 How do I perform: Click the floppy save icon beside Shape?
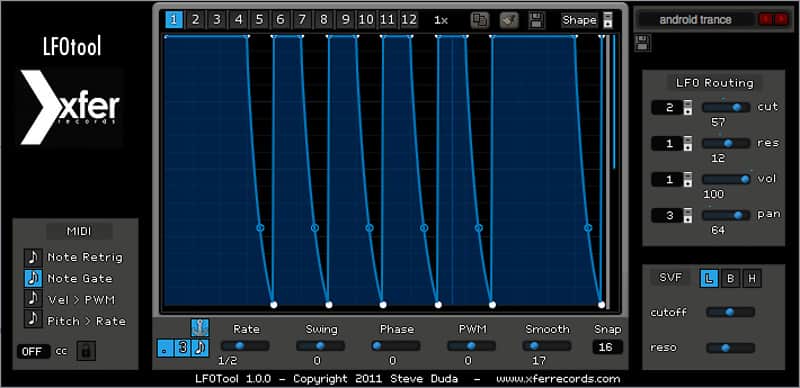(x=537, y=20)
